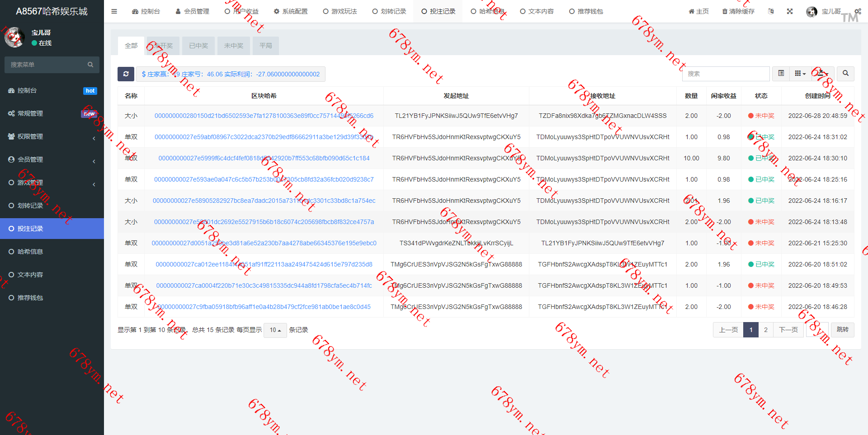Click the table 搜索 input field
Image resolution: width=868 pixels, height=435 pixels.
point(726,74)
